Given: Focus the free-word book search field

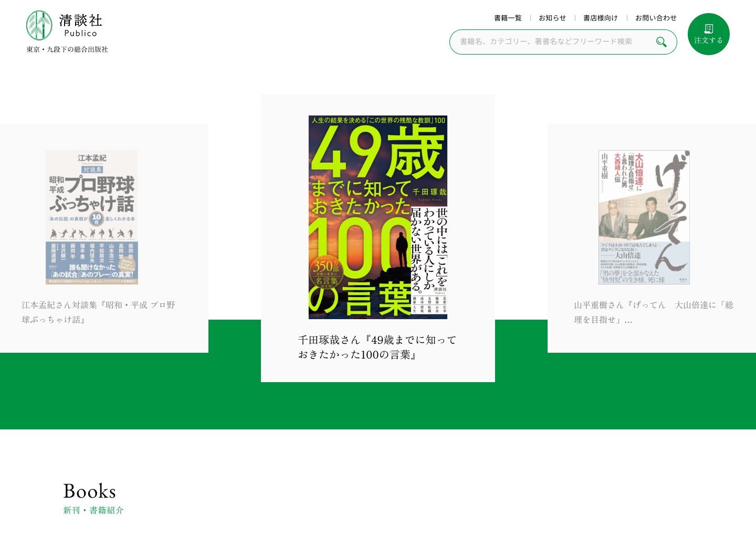Looking at the screenshot, I should pos(563,42).
